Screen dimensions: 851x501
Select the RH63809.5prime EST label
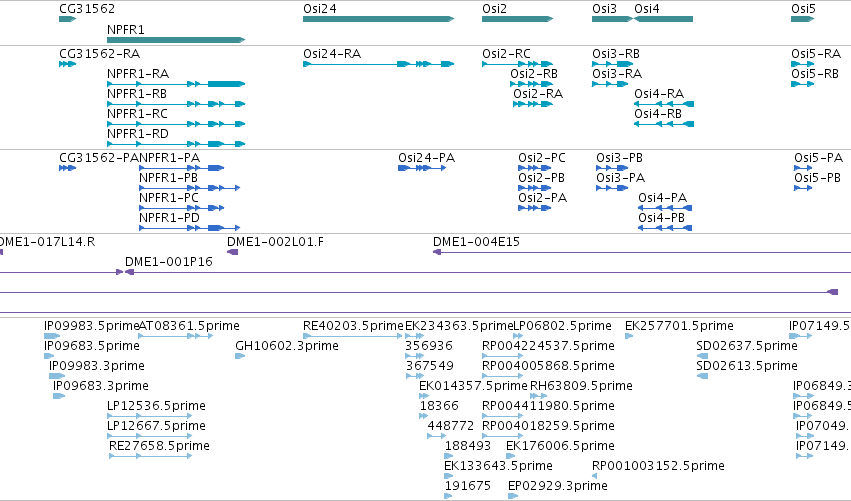point(581,386)
